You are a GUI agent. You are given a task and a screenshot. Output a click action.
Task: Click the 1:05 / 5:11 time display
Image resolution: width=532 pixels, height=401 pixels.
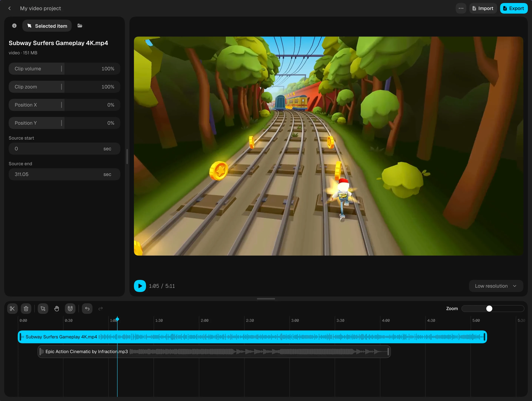coord(162,286)
